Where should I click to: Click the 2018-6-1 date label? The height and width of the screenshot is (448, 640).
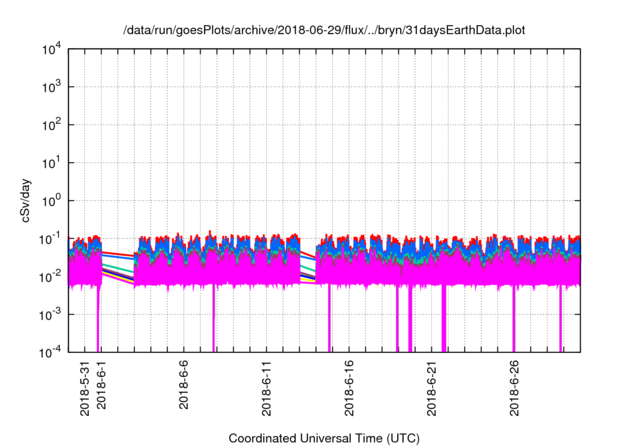click(x=101, y=385)
